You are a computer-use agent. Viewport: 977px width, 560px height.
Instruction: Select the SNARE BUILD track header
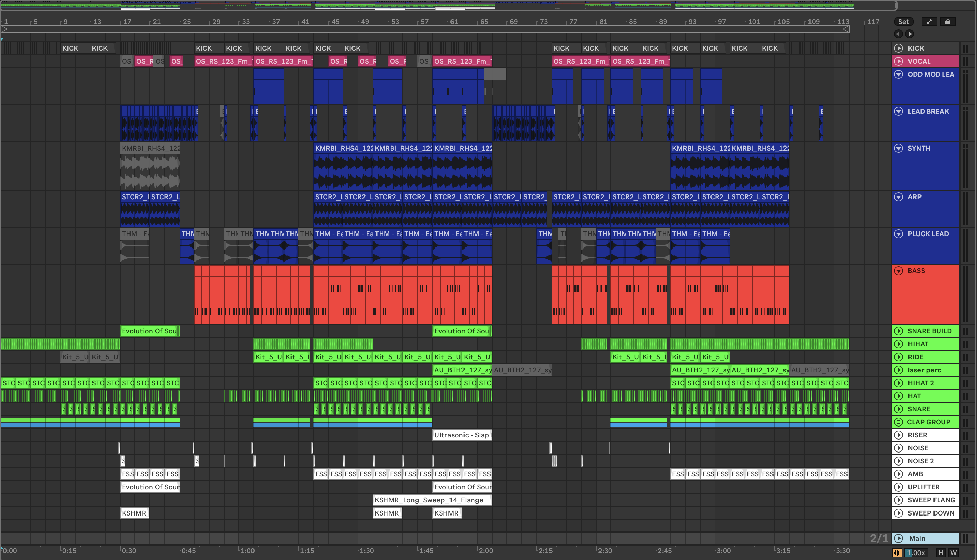[x=929, y=331]
